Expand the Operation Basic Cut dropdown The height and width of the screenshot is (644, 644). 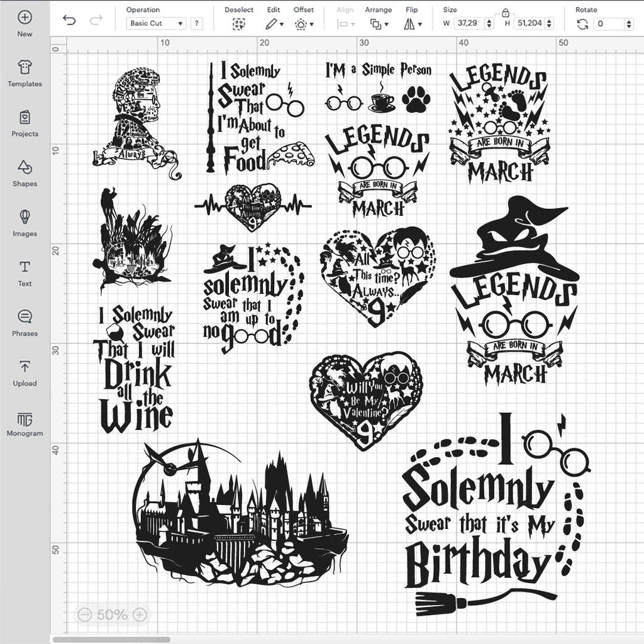[x=157, y=23]
